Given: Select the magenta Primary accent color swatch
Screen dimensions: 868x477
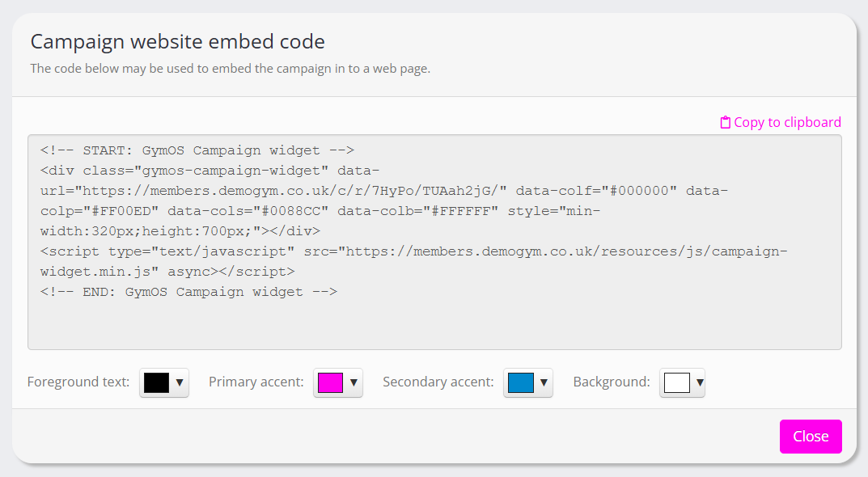Looking at the screenshot, I should (330, 382).
